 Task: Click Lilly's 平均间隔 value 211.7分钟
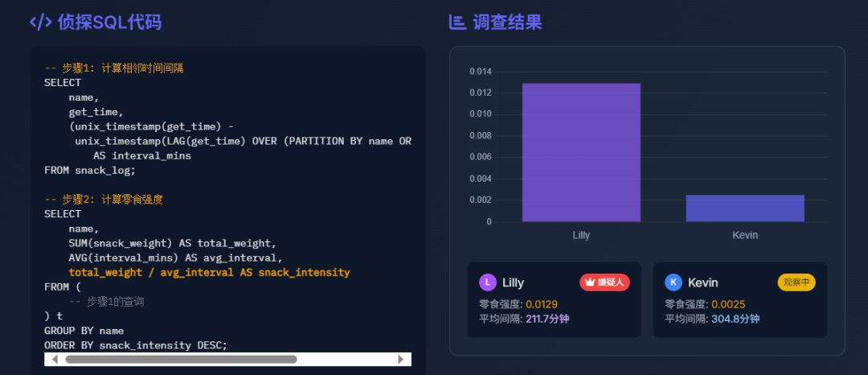point(547,319)
